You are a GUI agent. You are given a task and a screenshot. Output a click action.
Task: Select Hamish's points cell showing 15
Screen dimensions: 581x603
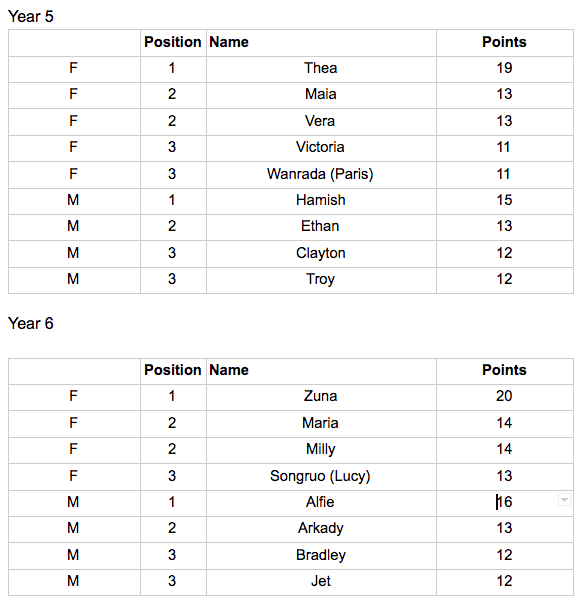[504, 201]
